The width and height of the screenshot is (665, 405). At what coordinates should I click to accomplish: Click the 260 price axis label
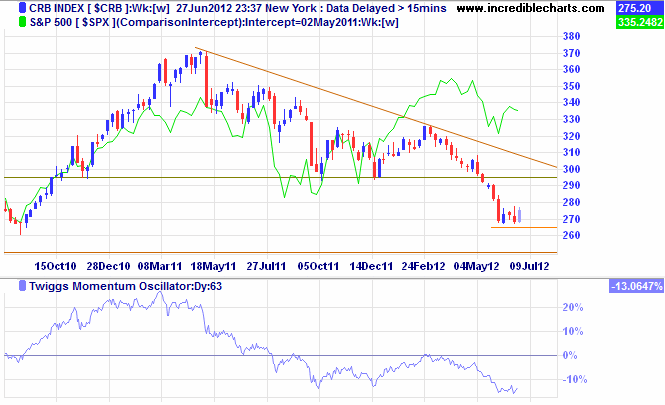tap(571, 235)
